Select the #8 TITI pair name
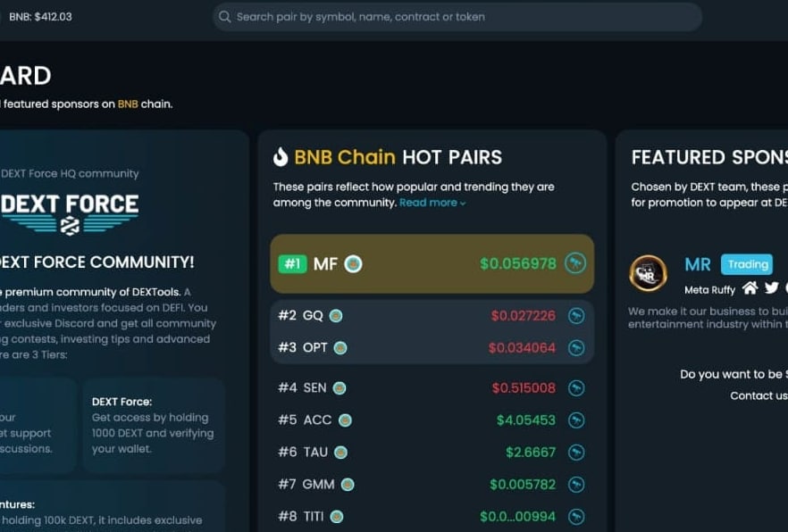 coord(314,517)
